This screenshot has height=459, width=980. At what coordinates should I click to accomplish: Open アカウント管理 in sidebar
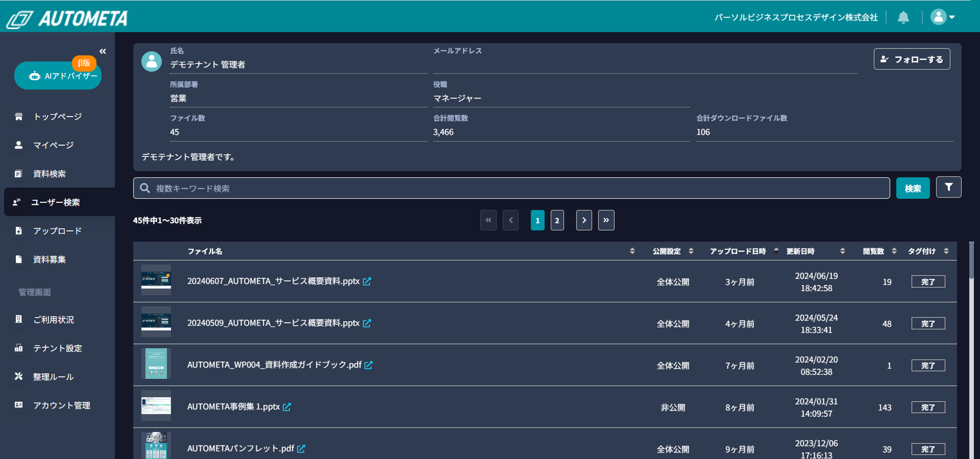point(62,405)
